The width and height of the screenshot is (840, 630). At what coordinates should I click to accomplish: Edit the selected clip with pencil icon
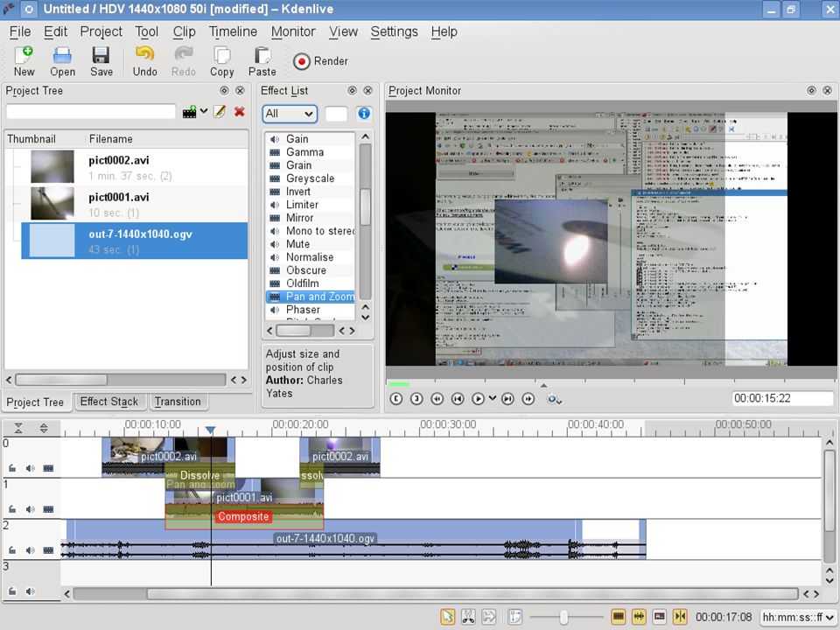220,111
